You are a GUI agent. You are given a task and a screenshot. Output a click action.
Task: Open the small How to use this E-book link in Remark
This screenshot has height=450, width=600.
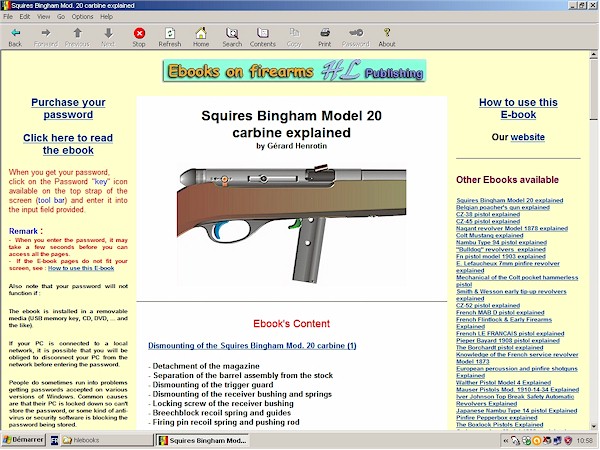click(x=81, y=268)
